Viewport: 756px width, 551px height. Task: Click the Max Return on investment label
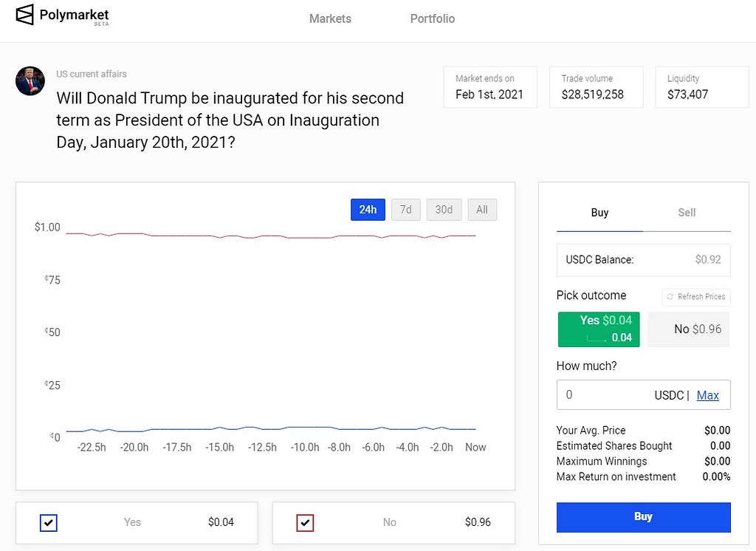click(616, 476)
